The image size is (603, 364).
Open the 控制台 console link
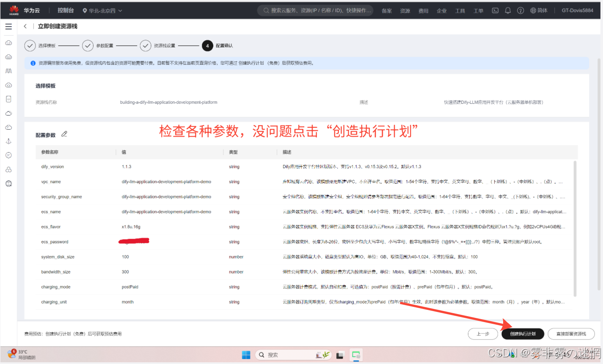tap(66, 11)
